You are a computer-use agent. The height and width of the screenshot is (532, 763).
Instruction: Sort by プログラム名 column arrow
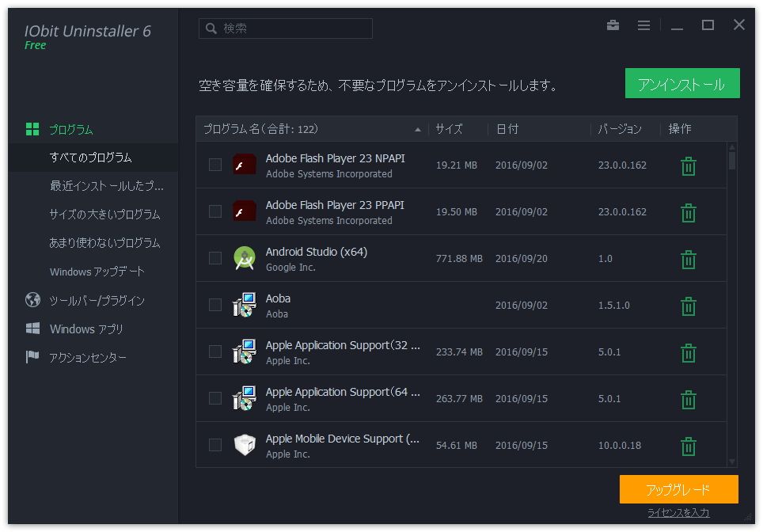coord(417,130)
